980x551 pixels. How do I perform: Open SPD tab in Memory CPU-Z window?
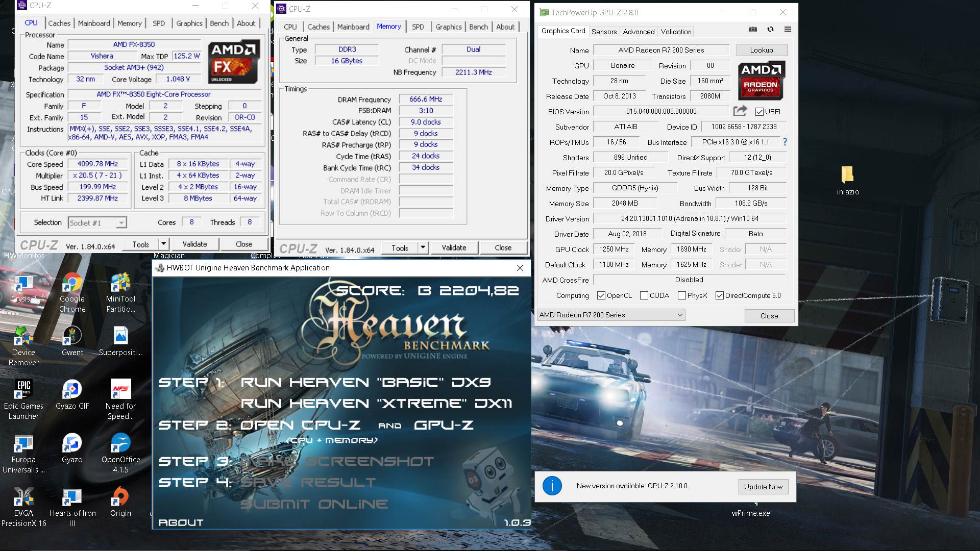click(418, 27)
